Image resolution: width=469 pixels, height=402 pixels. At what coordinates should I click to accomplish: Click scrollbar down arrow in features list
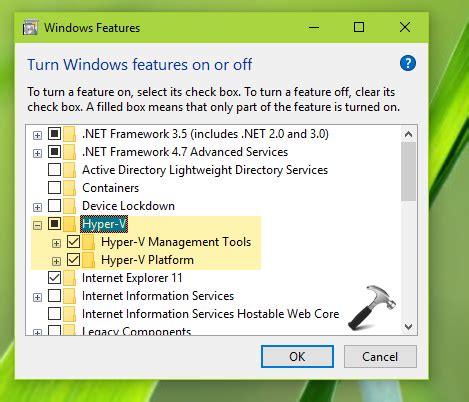point(408,326)
